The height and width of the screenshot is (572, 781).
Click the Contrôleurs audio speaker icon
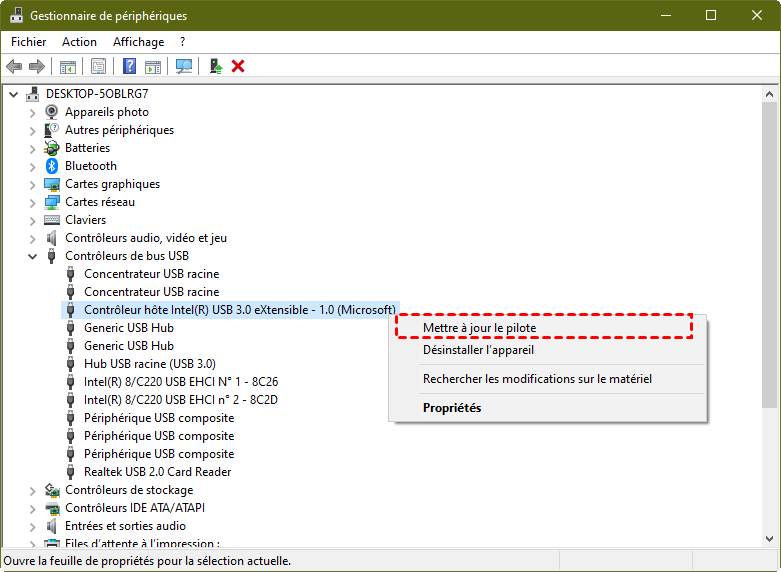[52, 238]
